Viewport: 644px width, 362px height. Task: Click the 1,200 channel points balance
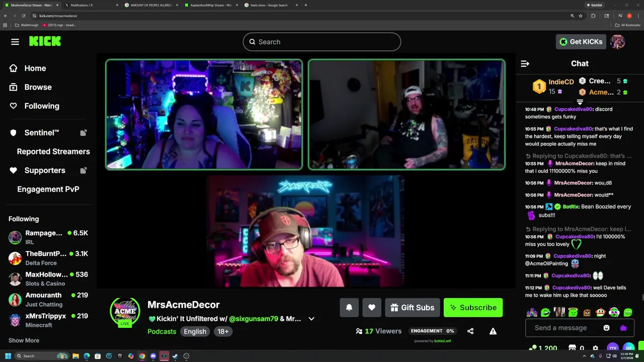coord(543,348)
